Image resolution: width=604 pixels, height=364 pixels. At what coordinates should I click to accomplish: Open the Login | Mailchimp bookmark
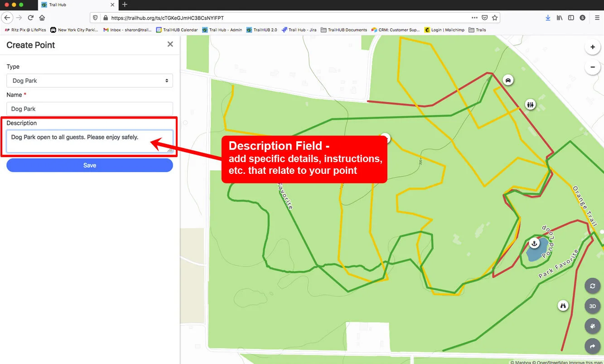pos(444,30)
